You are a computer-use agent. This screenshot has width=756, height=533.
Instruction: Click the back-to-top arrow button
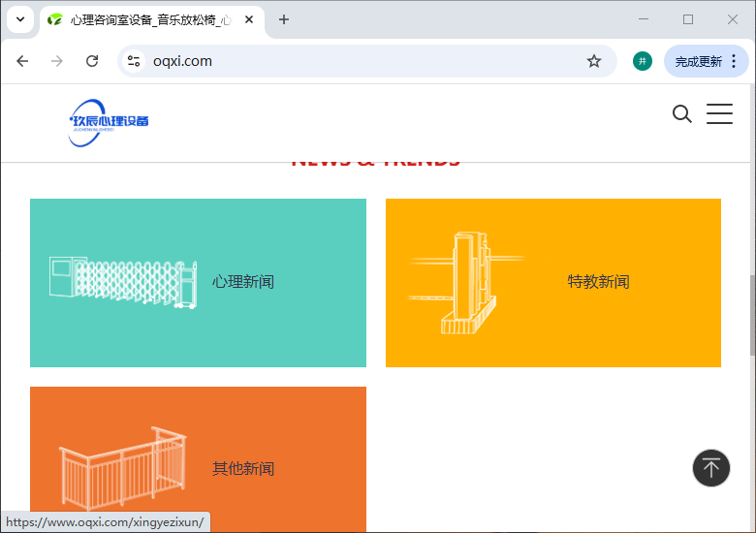tap(711, 468)
